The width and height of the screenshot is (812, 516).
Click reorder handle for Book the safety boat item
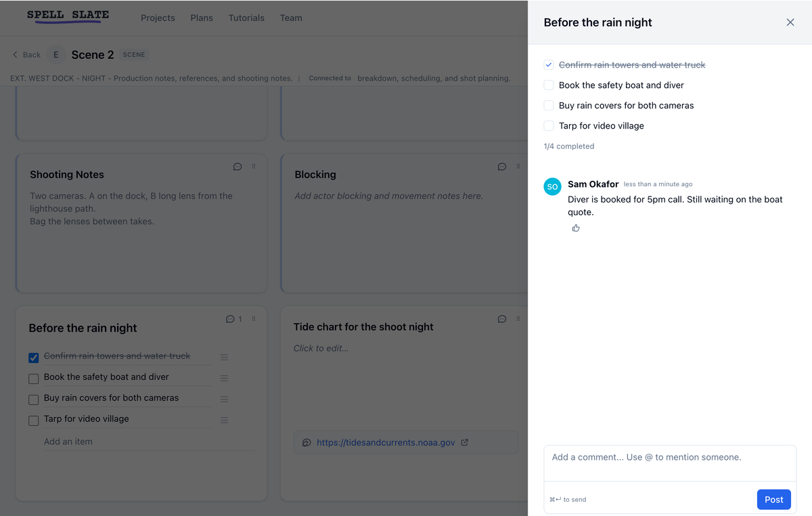[224, 378]
